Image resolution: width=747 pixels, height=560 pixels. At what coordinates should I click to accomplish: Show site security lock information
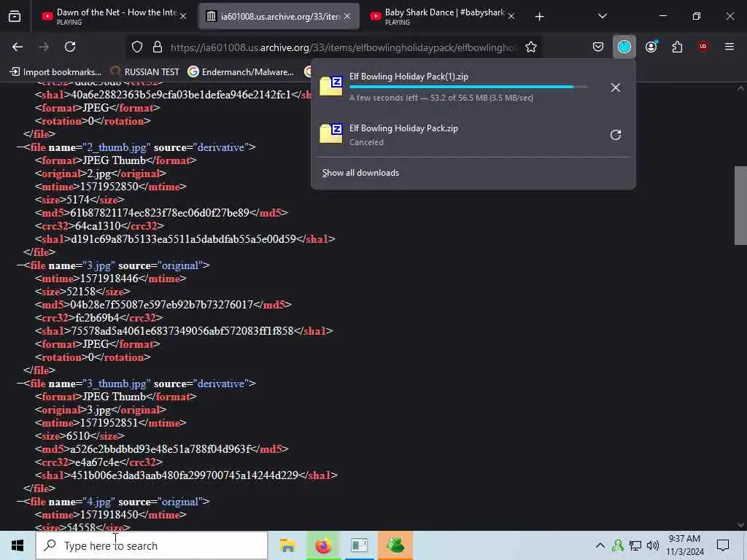[158, 47]
